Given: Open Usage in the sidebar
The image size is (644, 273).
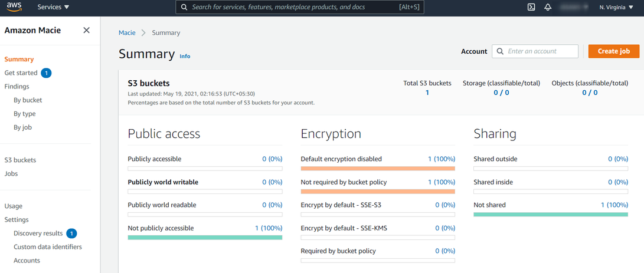Looking at the screenshot, I should click(x=13, y=206).
